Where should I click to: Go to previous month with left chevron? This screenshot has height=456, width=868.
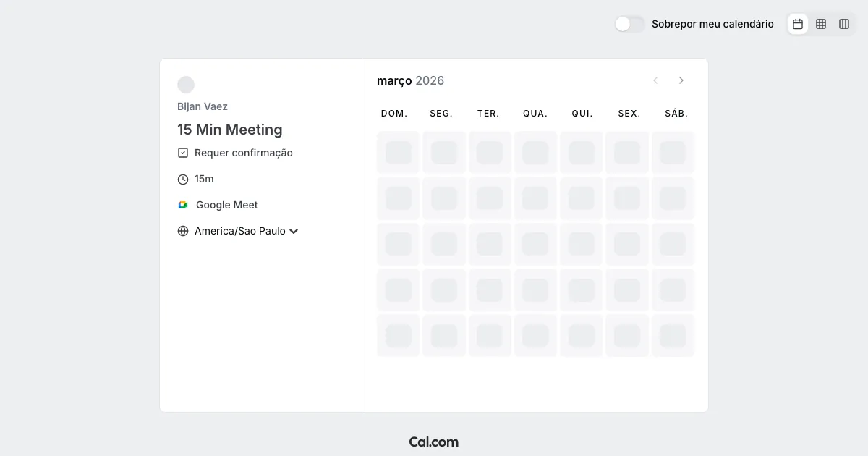click(x=655, y=80)
